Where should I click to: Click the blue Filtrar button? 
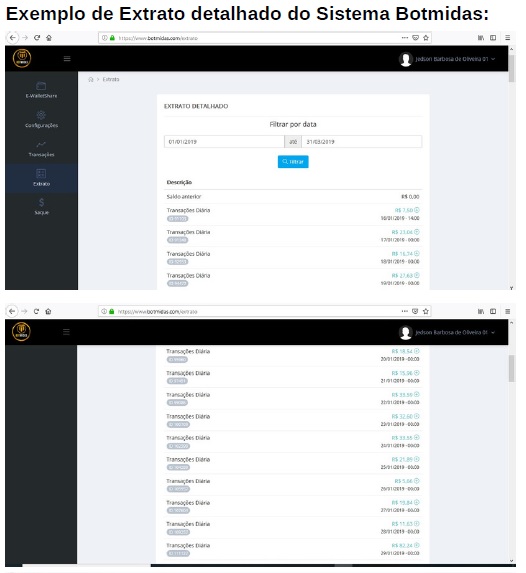[x=293, y=162]
